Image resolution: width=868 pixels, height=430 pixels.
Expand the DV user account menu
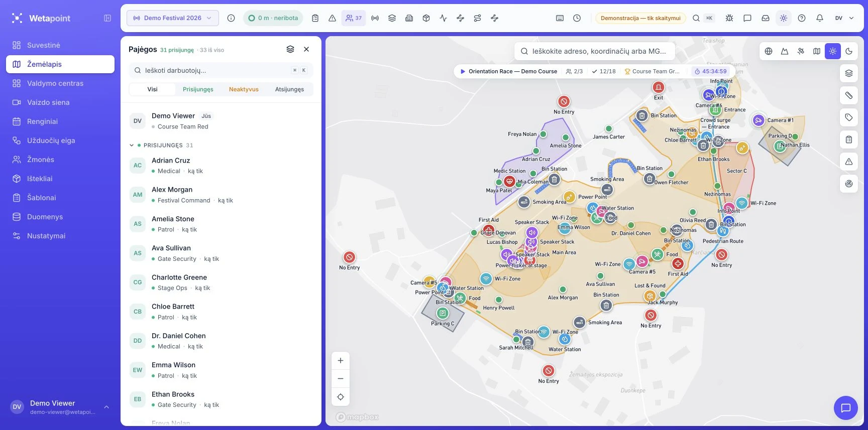(x=844, y=18)
